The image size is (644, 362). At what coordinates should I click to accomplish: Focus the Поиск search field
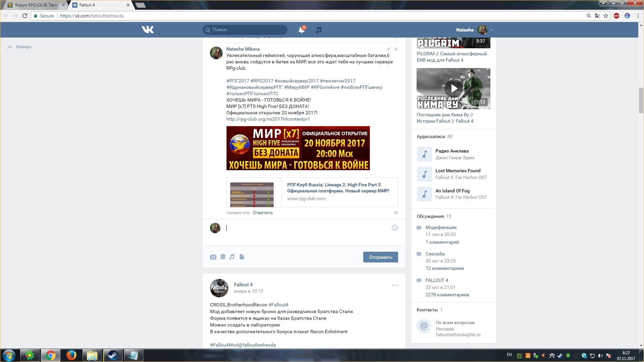[x=245, y=30]
